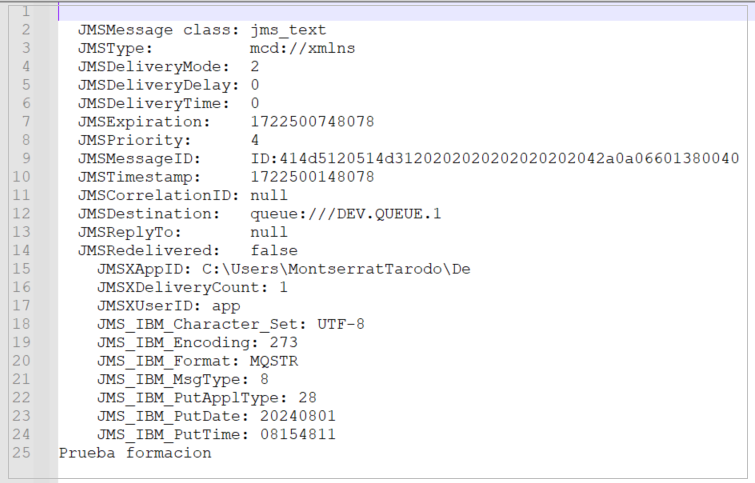This screenshot has width=755, height=483.
Task: Click the long JMSMessageID value
Action: click(494, 158)
